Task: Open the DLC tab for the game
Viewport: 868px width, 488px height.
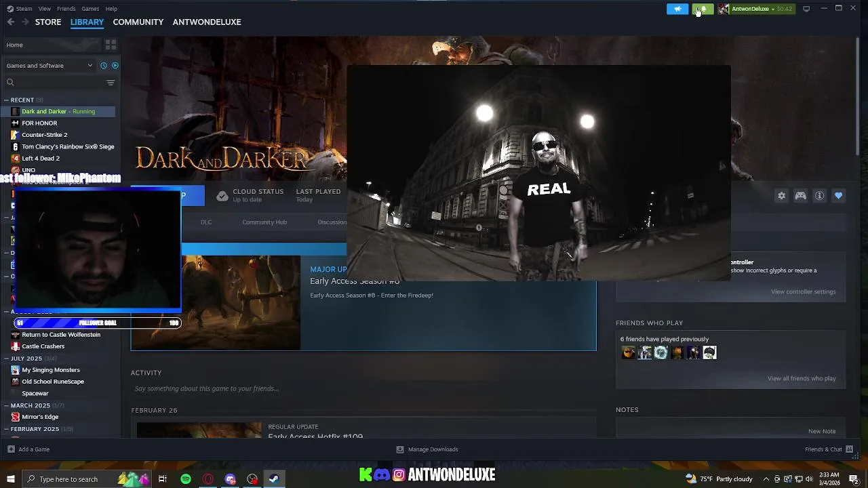Action: pyautogui.click(x=206, y=222)
